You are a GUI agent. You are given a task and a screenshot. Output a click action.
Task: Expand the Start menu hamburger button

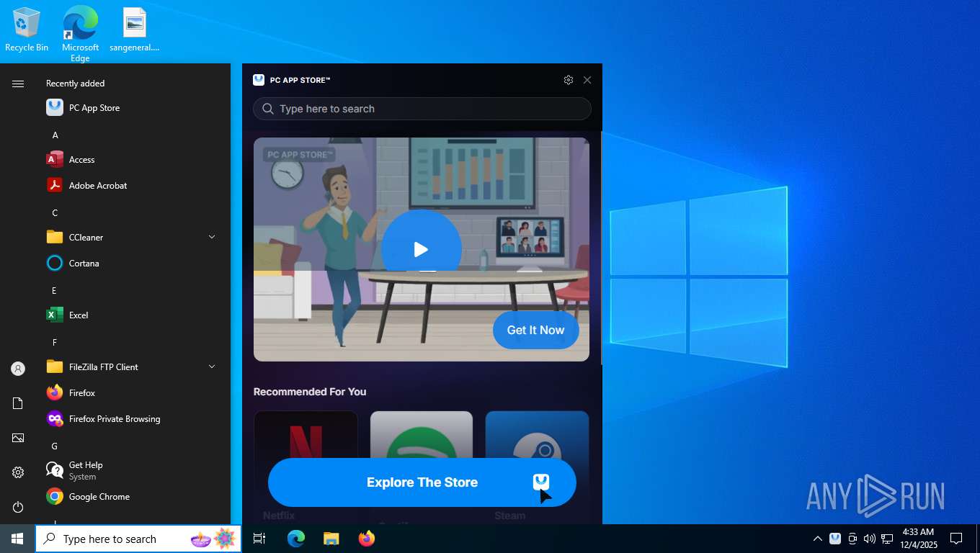[x=18, y=84]
